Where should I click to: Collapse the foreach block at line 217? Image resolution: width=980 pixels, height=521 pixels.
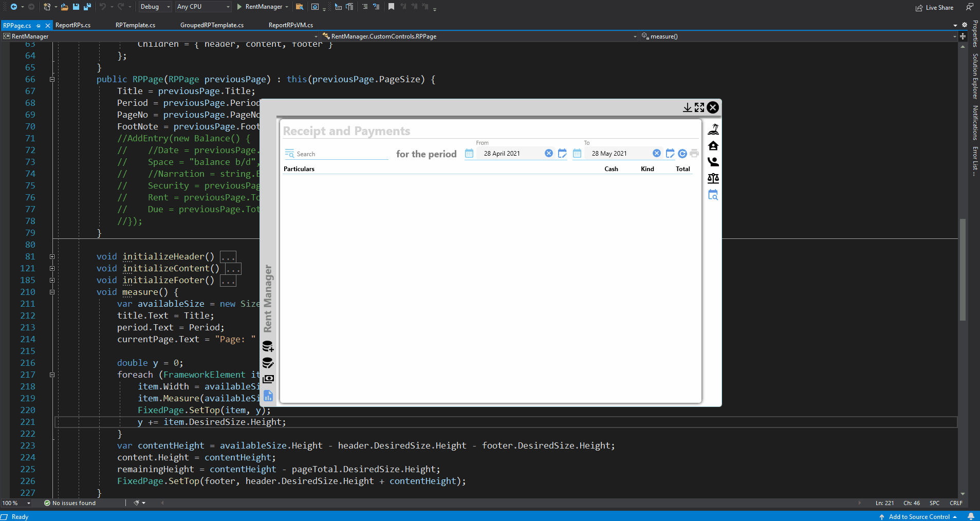pos(52,375)
